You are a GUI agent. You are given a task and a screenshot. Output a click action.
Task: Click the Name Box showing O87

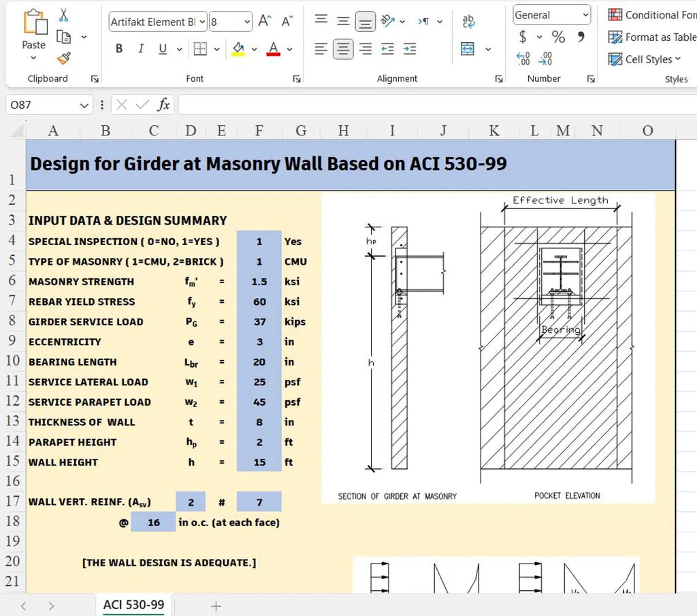[x=49, y=105]
